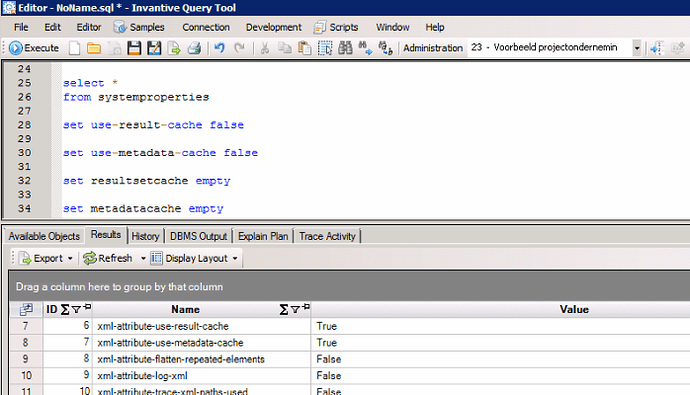Select the 'xml-attribute-flatten-repeated-elements' cell
The width and height of the screenshot is (690, 395).
201,359
